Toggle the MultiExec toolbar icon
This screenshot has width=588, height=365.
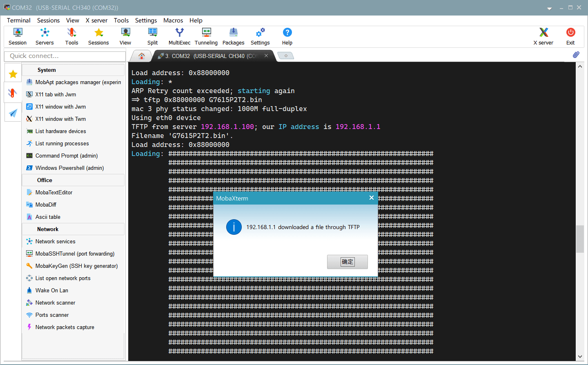[x=179, y=36]
